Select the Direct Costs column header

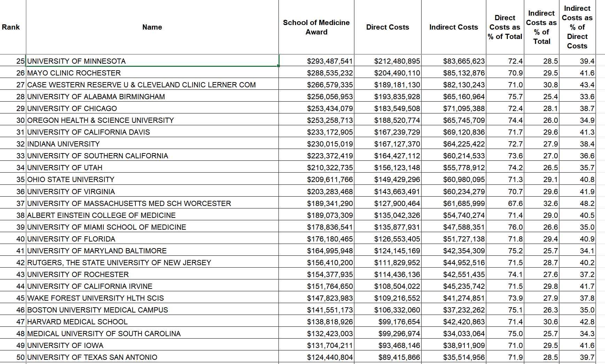coord(387,27)
